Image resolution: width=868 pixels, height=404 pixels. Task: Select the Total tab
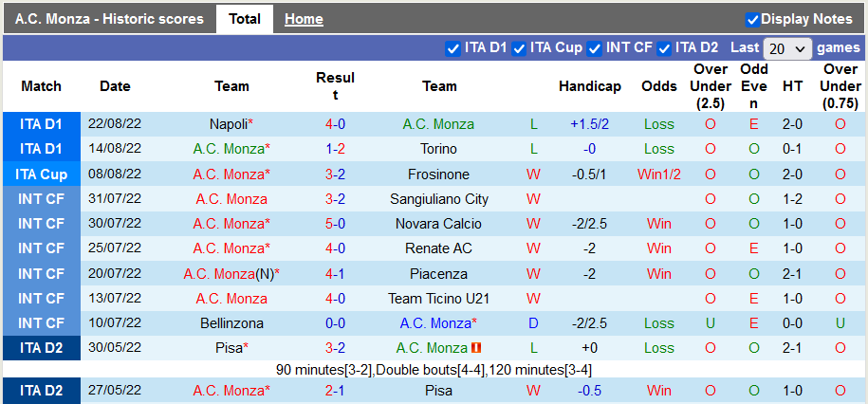pos(245,19)
